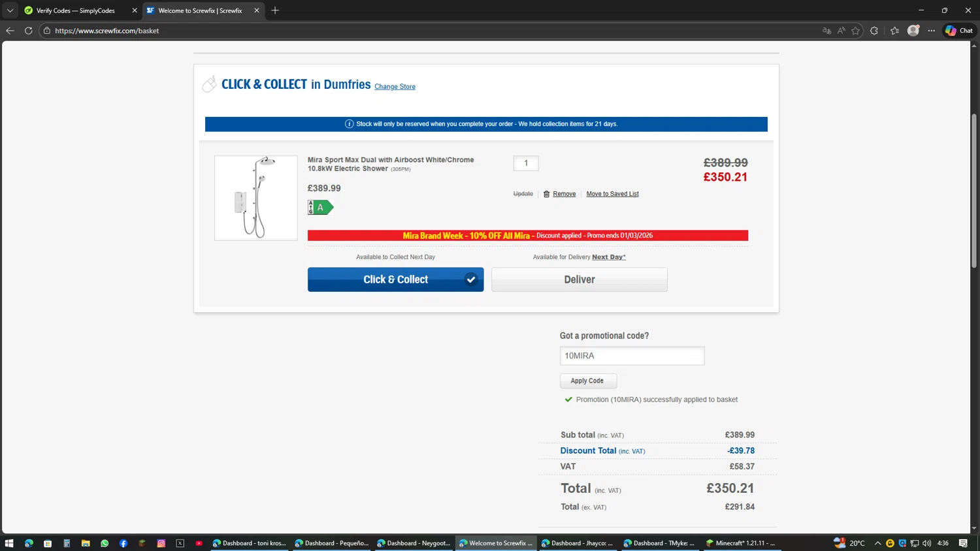Switch to Minecraft 1.21.11 taskbar window
The height and width of the screenshot is (551, 980).
pos(741,543)
